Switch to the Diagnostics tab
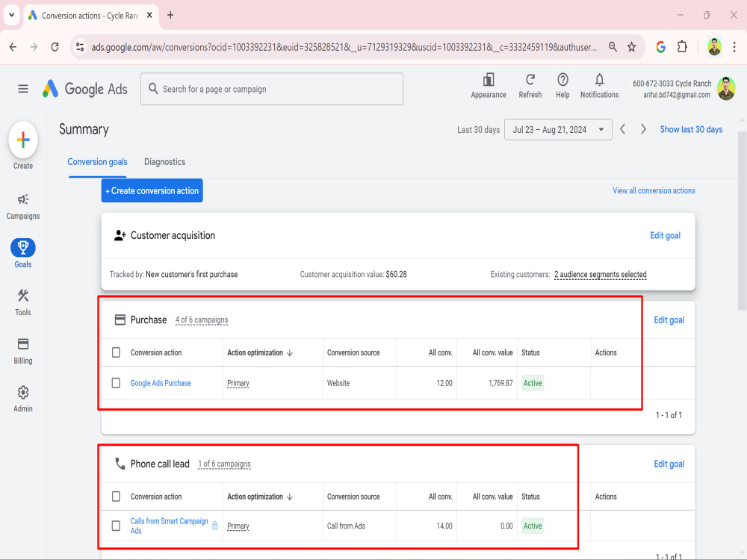Screen dimensions: 747x560 [x=164, y=162]
